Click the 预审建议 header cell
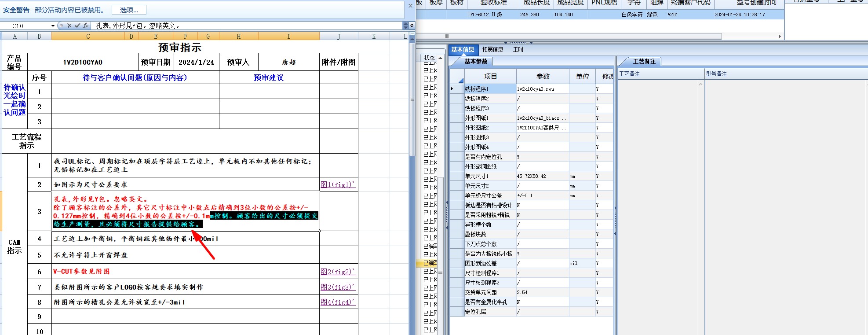 point(269,77)
